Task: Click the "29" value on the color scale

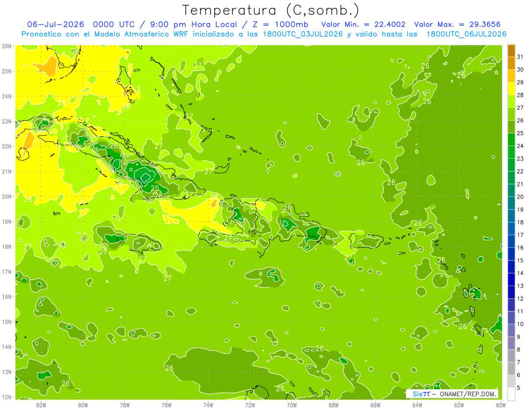Action: tap(520, 82)
